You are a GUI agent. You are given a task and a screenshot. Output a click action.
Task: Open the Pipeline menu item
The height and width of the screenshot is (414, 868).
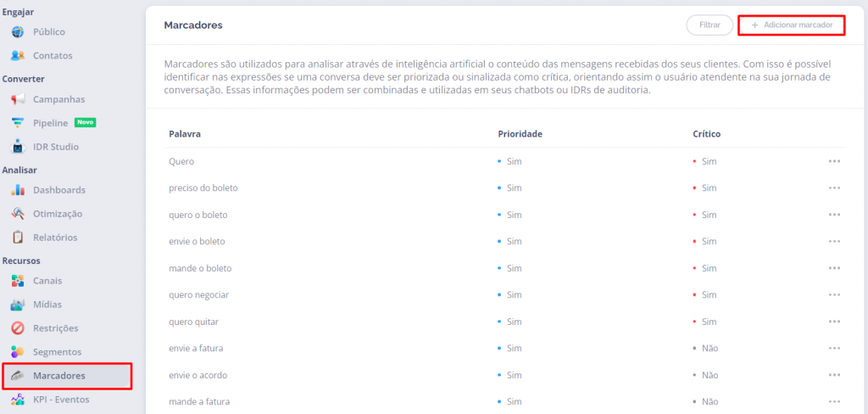(50, 123)
